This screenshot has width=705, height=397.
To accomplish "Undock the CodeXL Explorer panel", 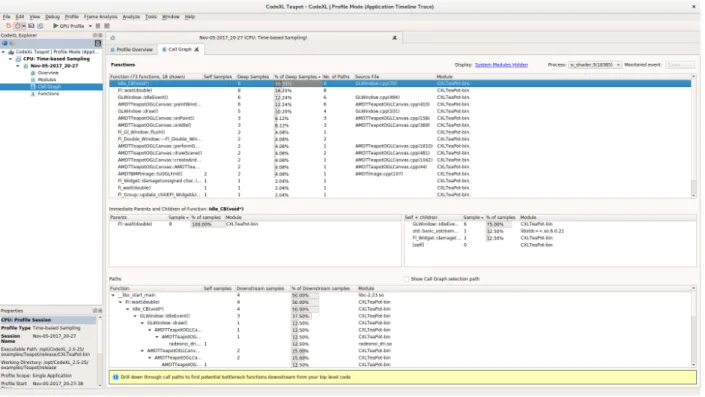I will [x=95, y=35].
